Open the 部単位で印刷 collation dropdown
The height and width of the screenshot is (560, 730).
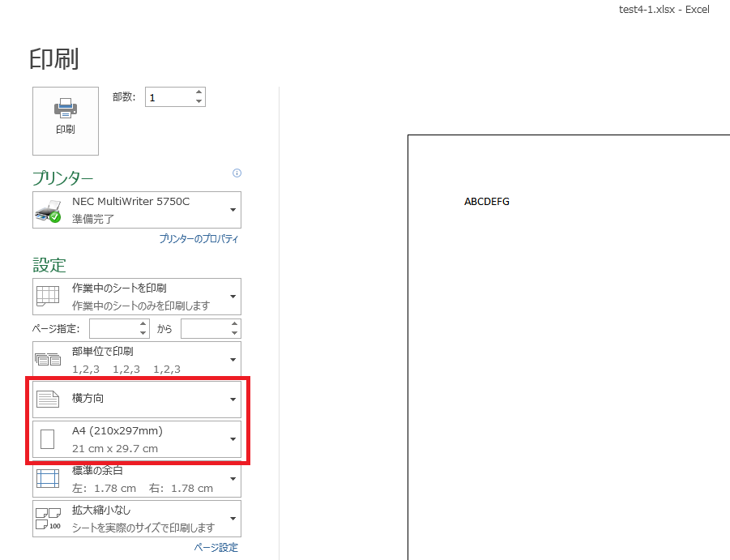pyautogui.click(x=137, y=359)
